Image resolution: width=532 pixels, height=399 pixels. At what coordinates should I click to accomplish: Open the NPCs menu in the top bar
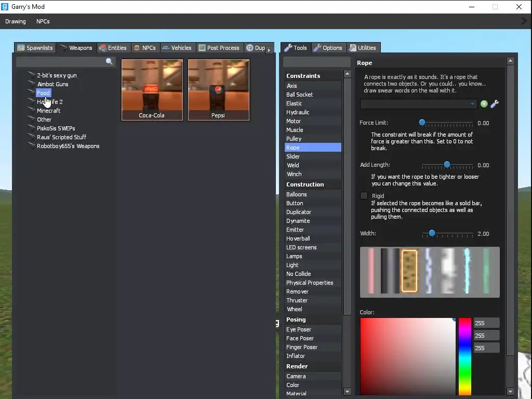tap(43, 21)
